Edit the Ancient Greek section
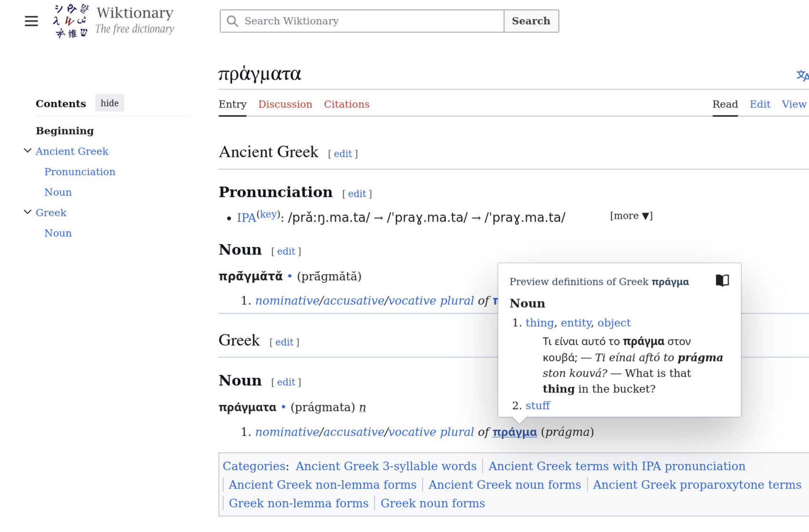 click(343, 154)
